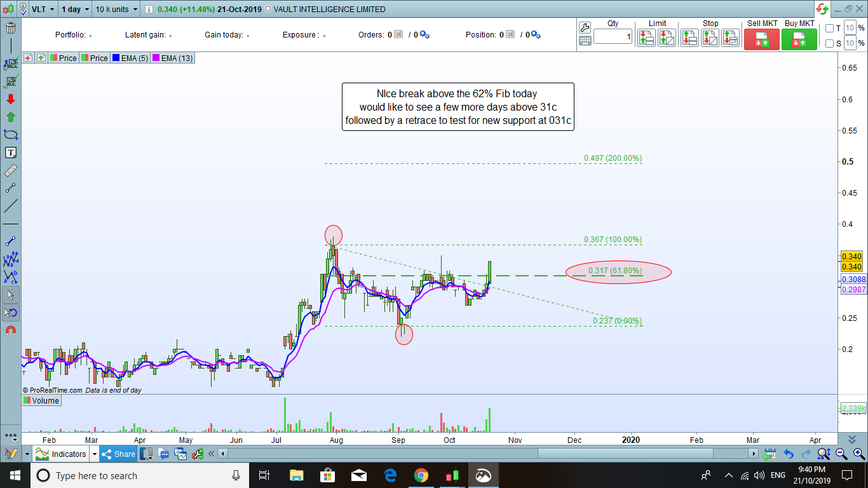Viewport: 868px width, 488px height.
Task: Click the magnet snap icon
Action: pos(11,330)
